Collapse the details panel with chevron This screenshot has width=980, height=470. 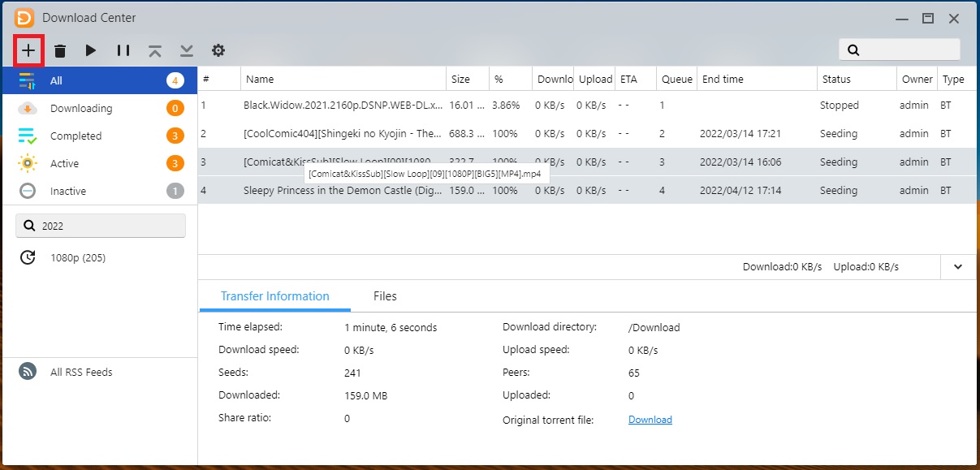958,266
